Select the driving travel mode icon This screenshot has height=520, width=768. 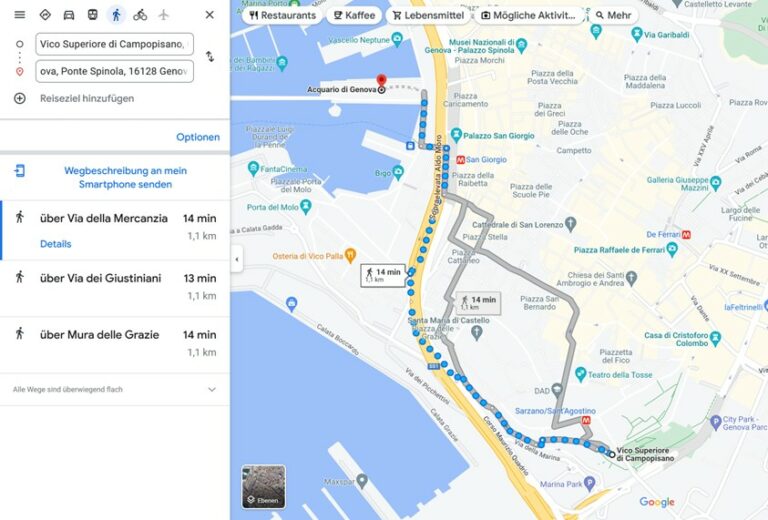[x=69, y=15]
